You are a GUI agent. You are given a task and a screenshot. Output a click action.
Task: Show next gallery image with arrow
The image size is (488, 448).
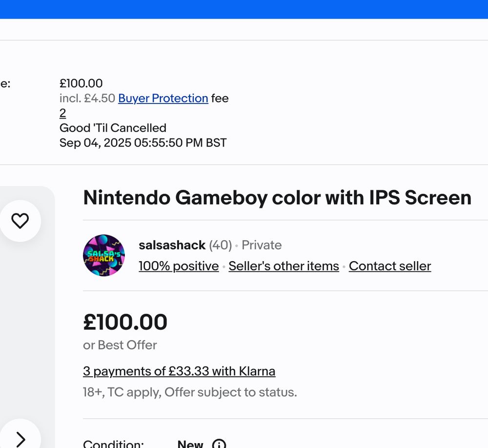click(x=20, y=438)
